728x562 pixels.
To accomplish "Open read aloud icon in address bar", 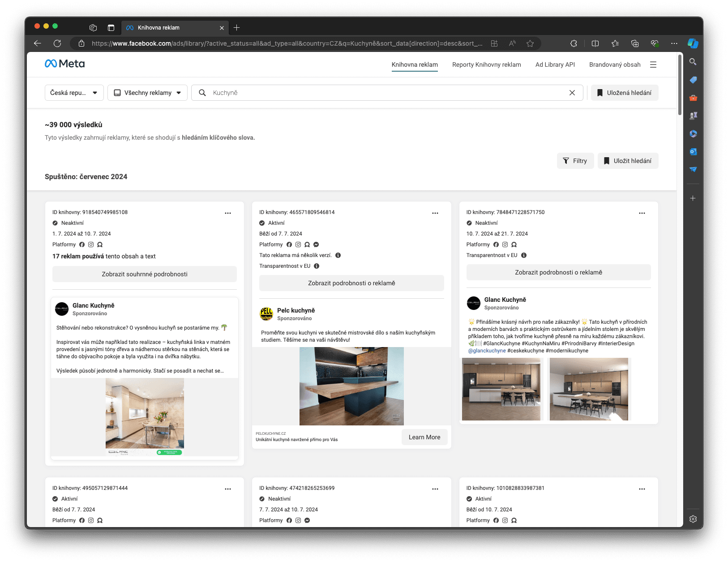I will click(512, 43).
